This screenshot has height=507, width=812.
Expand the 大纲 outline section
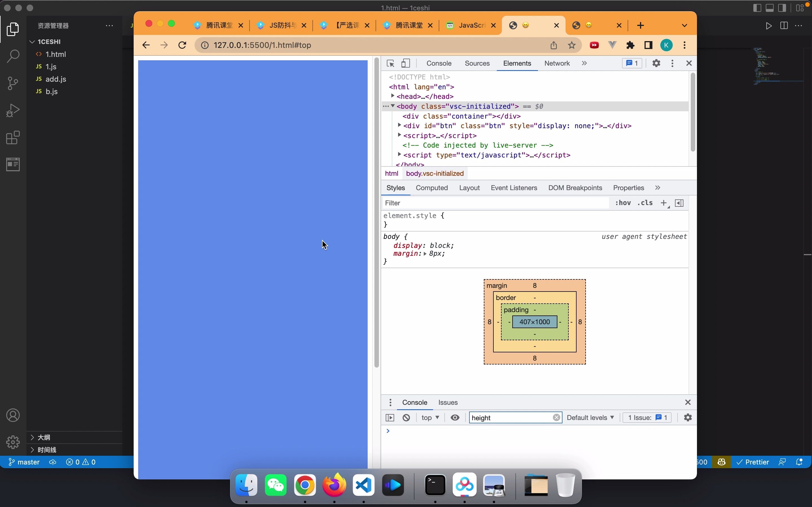click(x=44, y=437)
